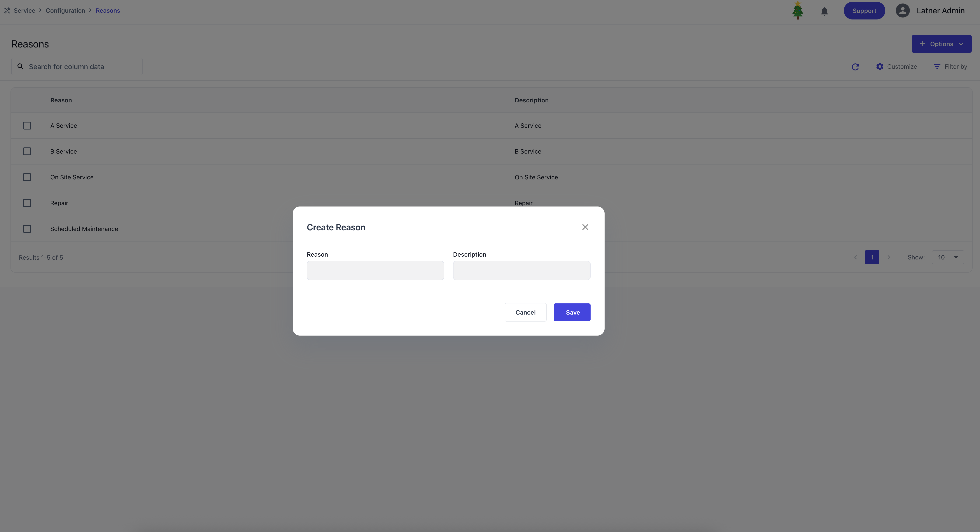
Task: Click the Cancel button
Action: 525,312
